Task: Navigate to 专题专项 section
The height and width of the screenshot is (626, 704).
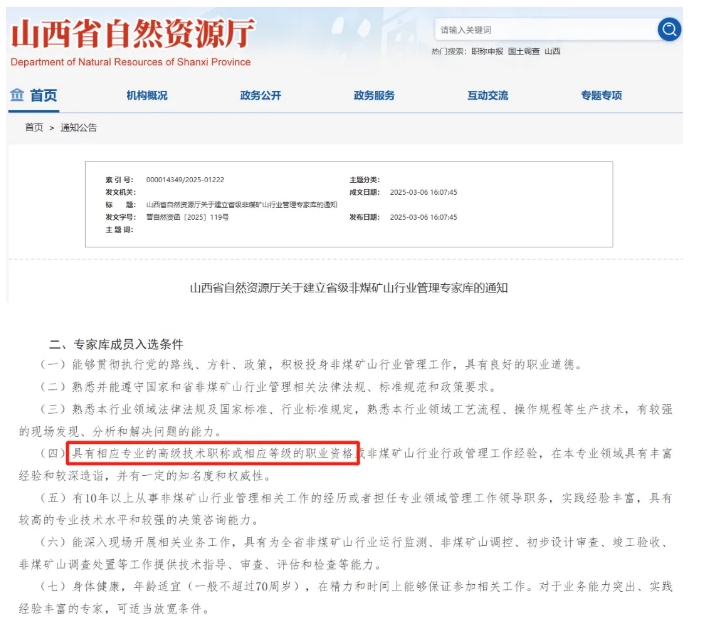Action: tap(601, 96)
